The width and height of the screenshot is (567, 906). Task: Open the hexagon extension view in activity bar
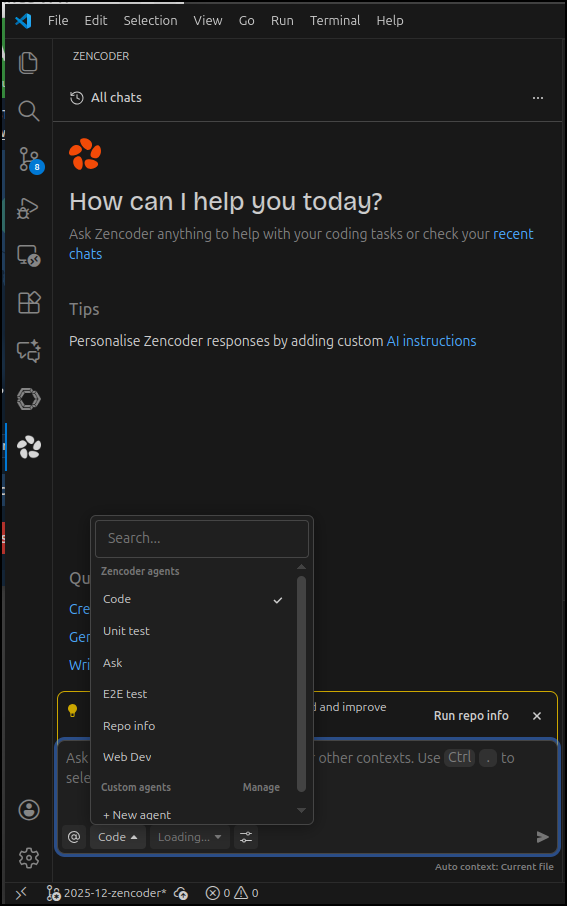[x=28, y=399]
